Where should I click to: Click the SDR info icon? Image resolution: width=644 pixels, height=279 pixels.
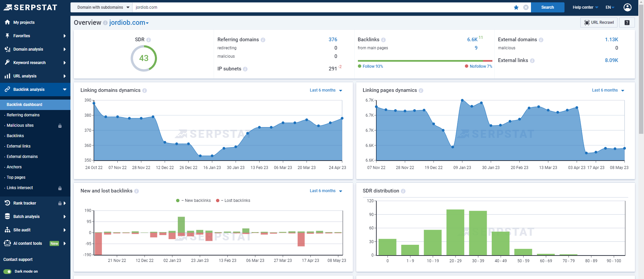coord(149,40)
